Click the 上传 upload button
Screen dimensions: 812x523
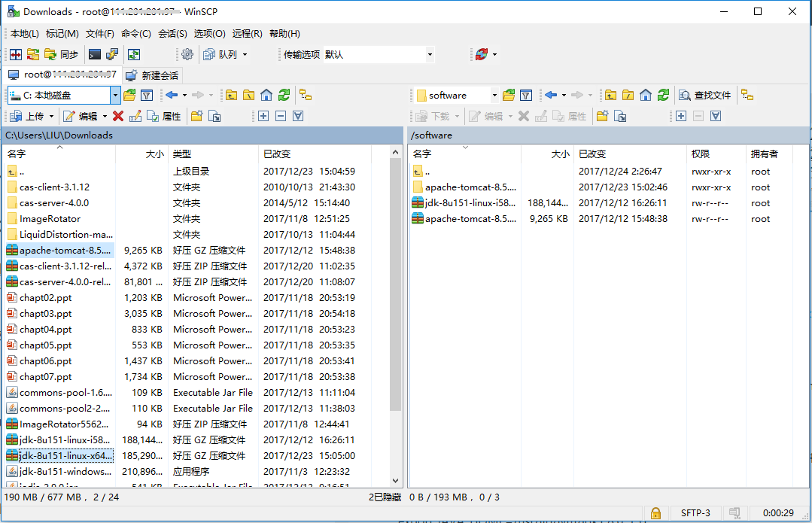pyautogui.click(x=27, y=116)
